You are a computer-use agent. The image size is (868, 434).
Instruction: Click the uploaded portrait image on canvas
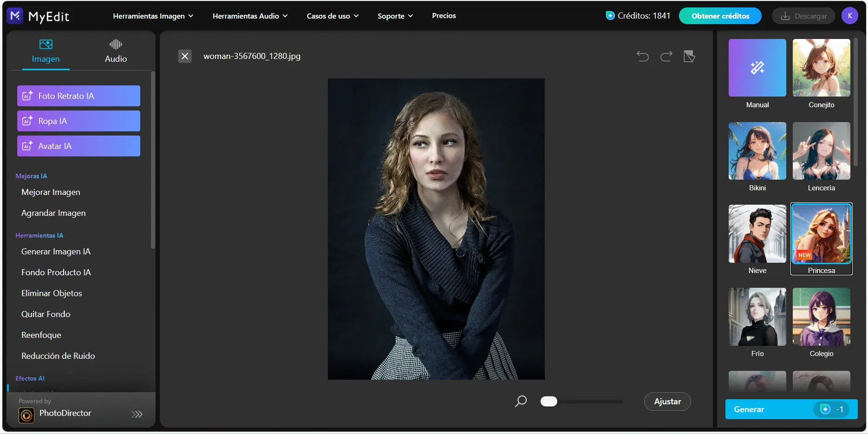pos(436,229)
